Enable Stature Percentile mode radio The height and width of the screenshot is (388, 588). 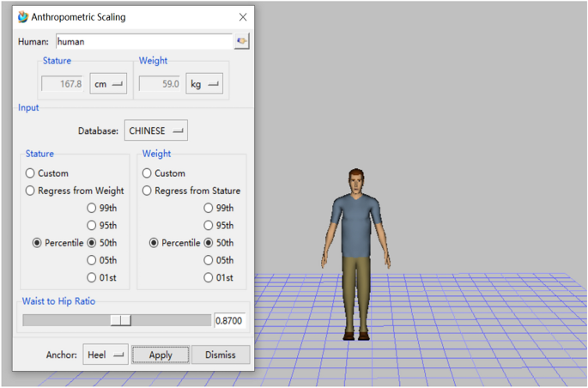click(37, 243)
